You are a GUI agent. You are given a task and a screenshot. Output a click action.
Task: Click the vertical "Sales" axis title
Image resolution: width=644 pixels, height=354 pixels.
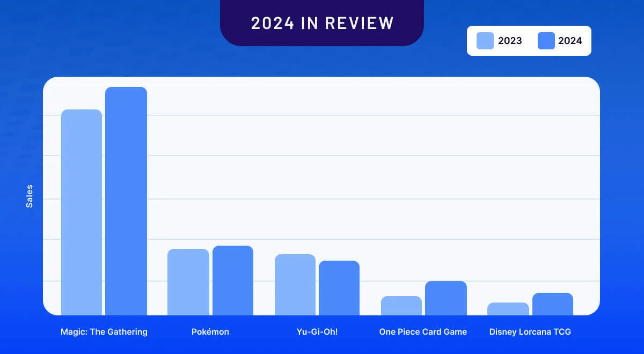[30, 196]
